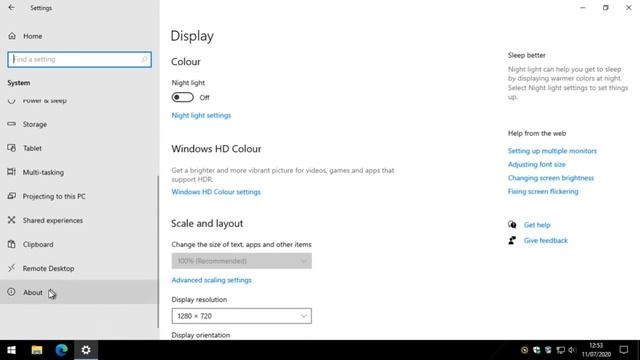Image resolution: width=640 pixels, height=360 pixels.
Task: Click the round yellow system tray icon
Action: (x=524, y=350)
